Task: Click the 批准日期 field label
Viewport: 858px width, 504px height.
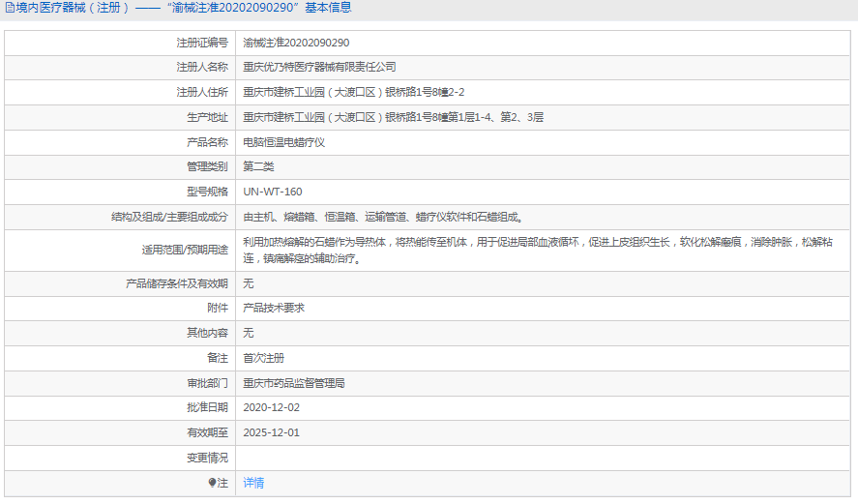Action: pyautogui.click(x=207, y=407)
